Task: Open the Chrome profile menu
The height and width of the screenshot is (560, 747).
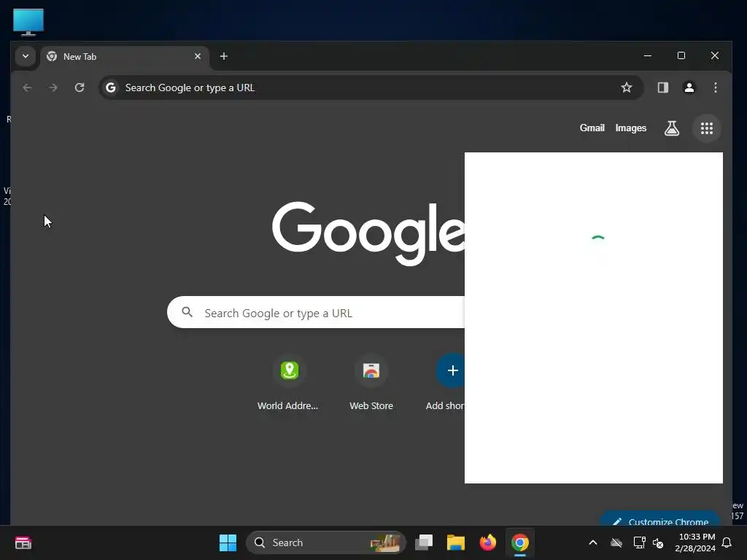Action: [689, 87]
